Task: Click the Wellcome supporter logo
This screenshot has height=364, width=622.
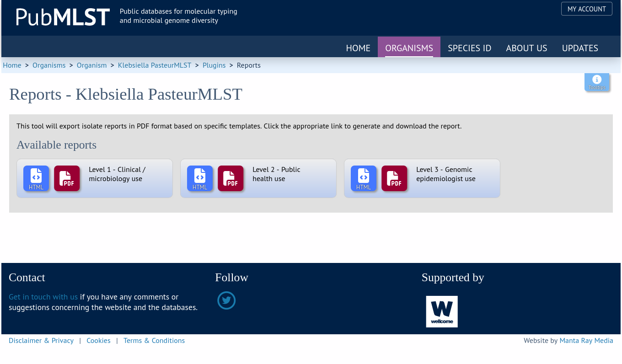Action: [442, 311]
